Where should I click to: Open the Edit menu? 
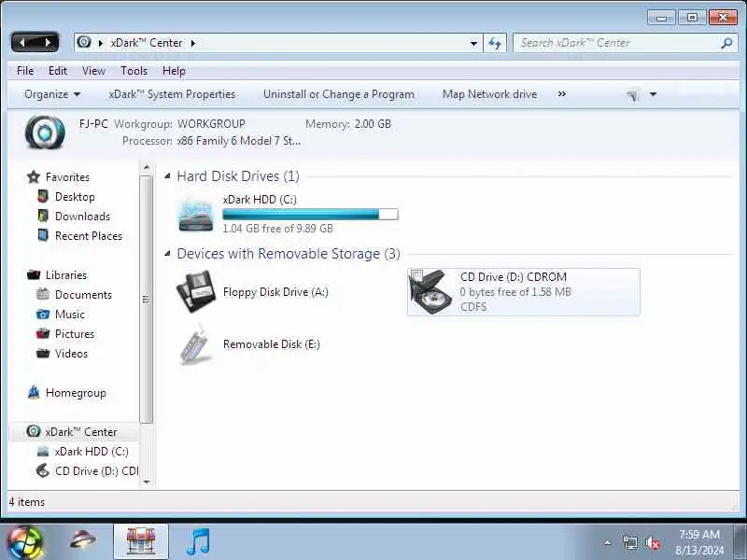pos(58,71)
